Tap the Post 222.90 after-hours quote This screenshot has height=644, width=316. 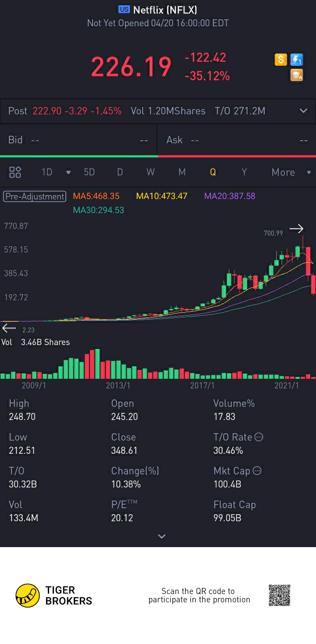click(x=65, y=111)
